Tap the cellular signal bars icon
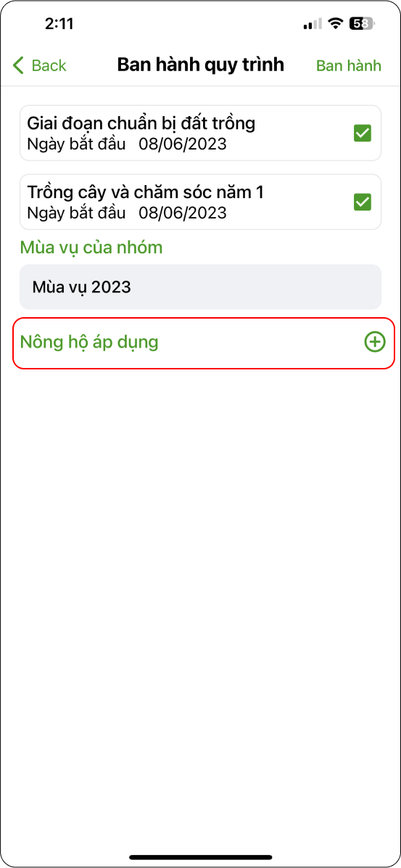This screenshot has width=401, height=868. point(313,24)
